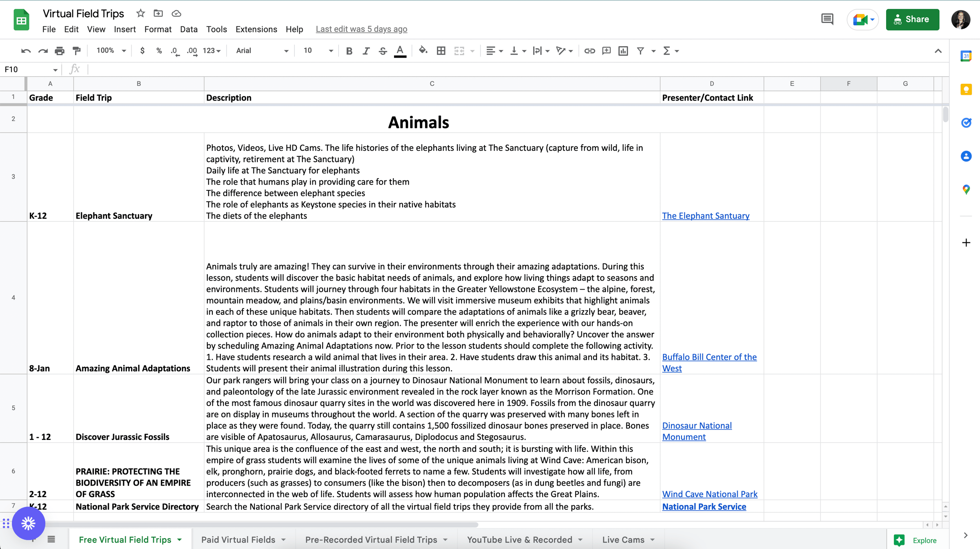Toggle italic formatting
This screenshot has width=980, height=549.
[x=366, y=51]
